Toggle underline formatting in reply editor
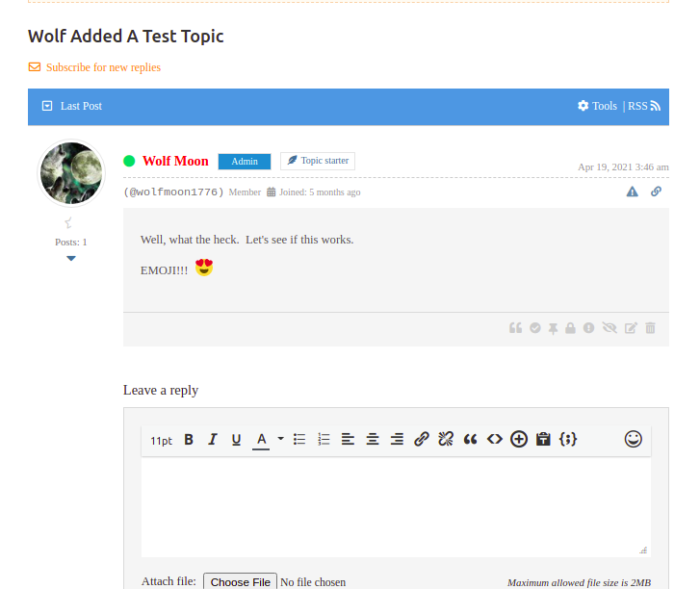700x589 pixels. 236,440
